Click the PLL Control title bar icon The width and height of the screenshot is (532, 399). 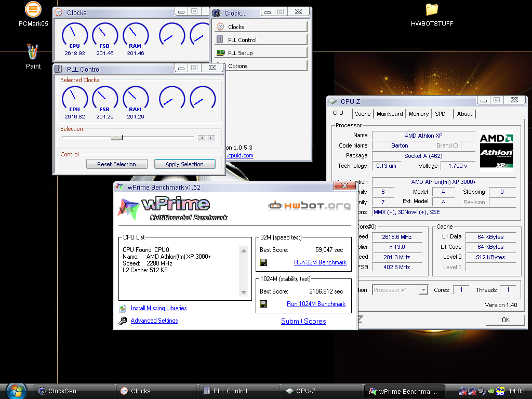(58, 69)
